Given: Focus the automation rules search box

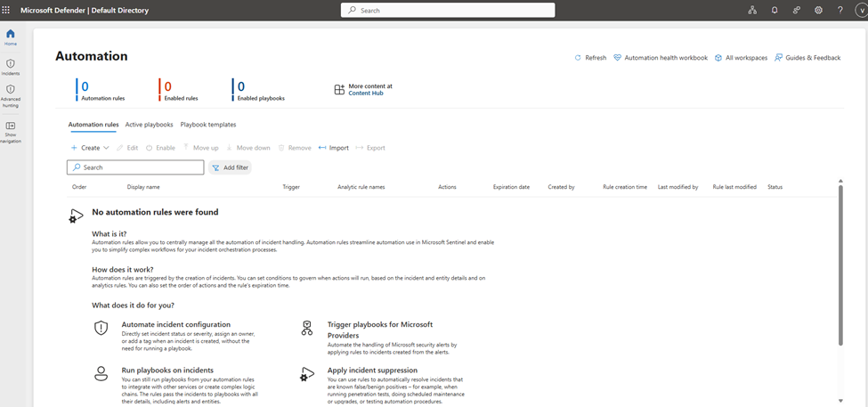Looking at the screenshot, I should click(135, 167).
